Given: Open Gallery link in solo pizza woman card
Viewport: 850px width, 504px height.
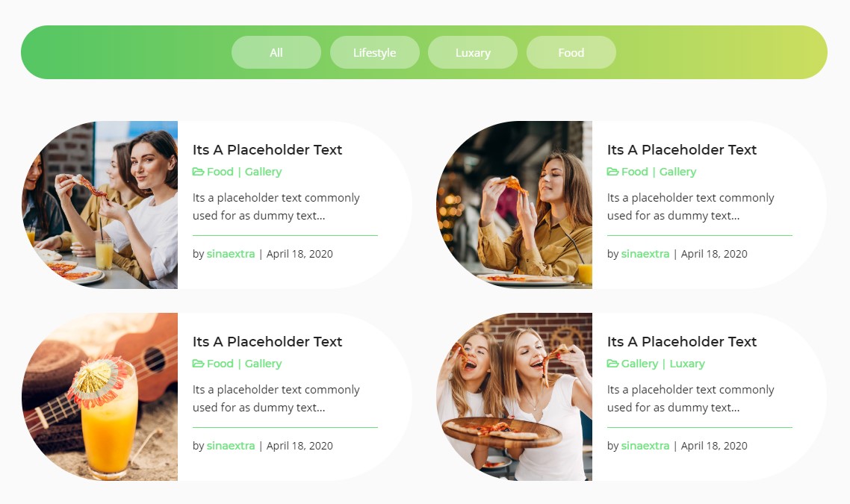Looking at the screenshot, I should coord(677,172).
